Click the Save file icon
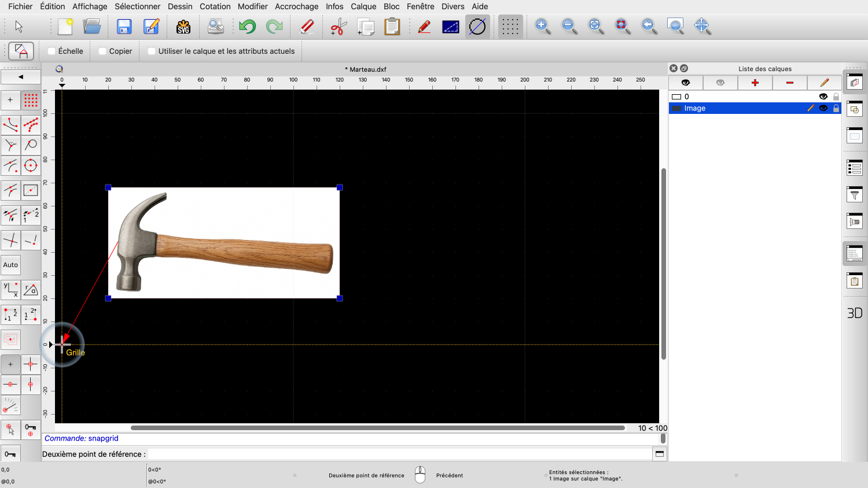868x488 pixels. click(124, 27)
